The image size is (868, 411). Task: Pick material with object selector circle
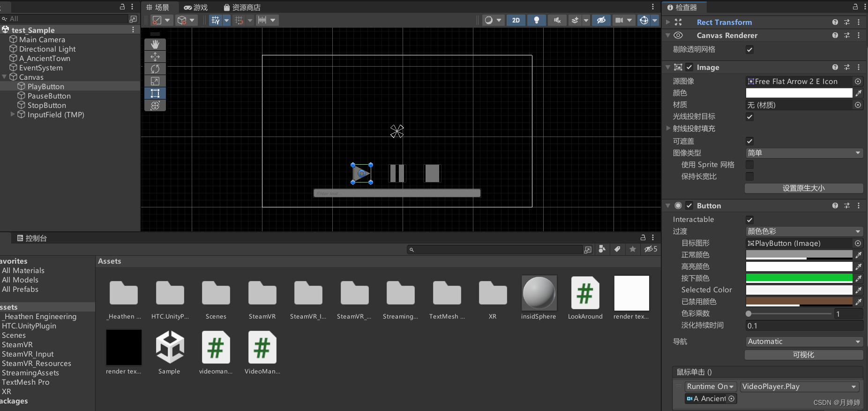858,105
